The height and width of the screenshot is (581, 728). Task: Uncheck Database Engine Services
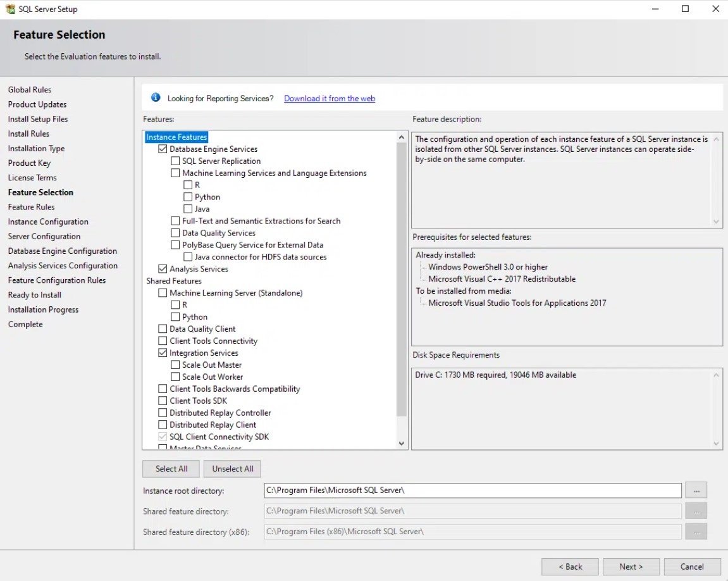pyautogui.click(x=163, y=149)
